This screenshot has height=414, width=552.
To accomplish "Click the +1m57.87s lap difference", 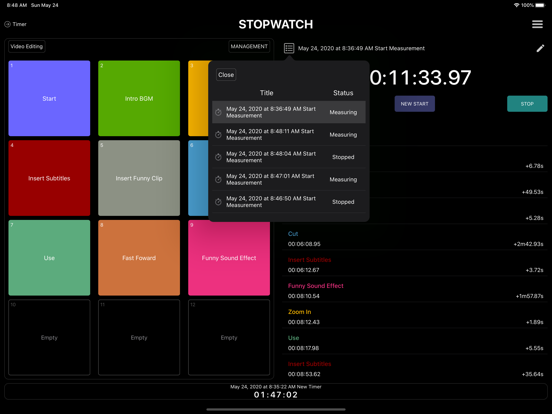I will pyautogui.click(x=529, y=296).
